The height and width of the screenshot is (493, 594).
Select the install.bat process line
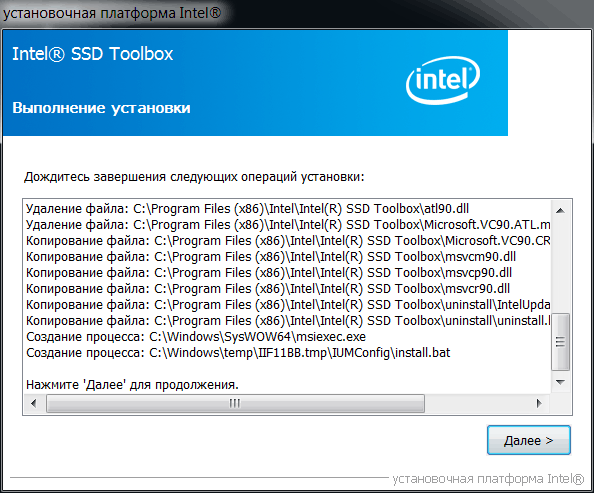(x=238, y=353)
